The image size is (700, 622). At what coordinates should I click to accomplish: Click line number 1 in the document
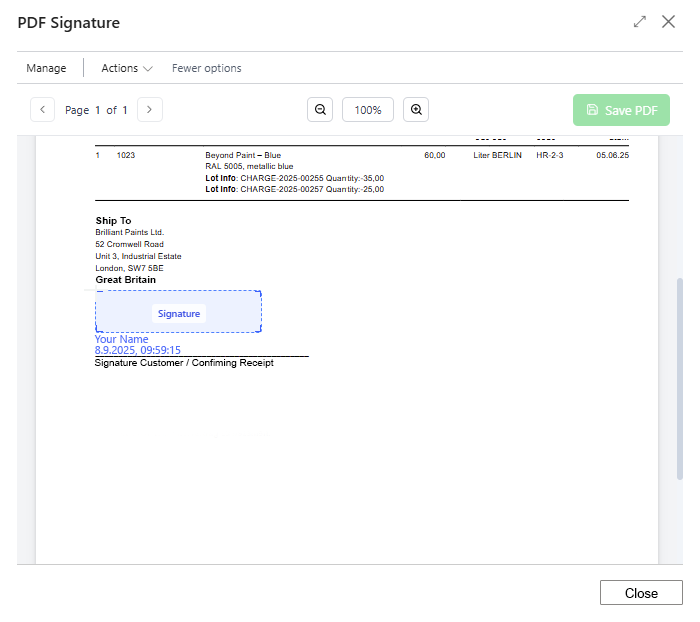(98, 155)
